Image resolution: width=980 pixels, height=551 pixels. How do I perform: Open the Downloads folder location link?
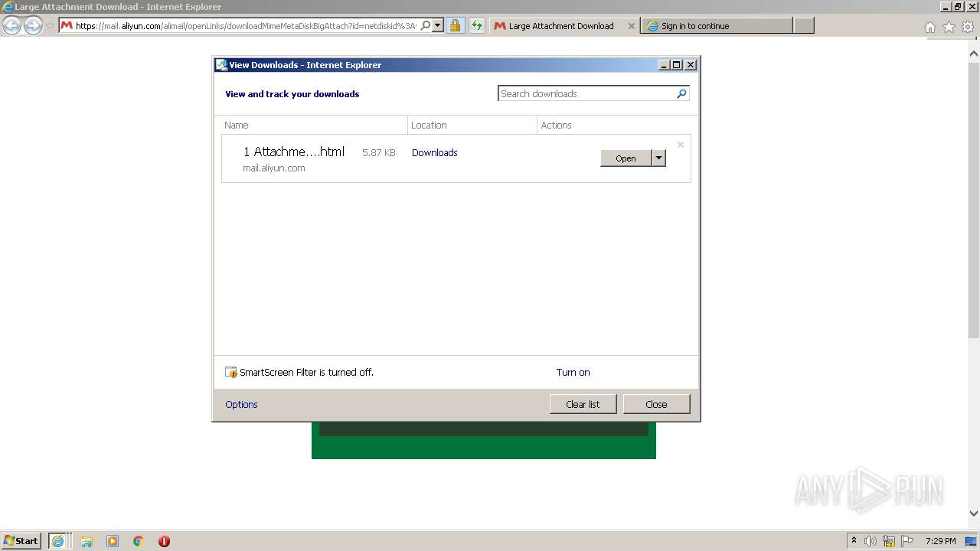click(434, 152)
